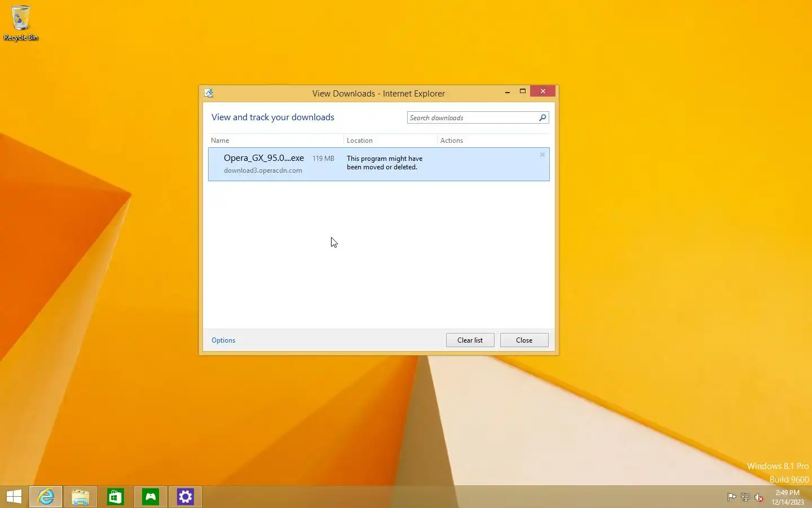Click the Clear list button
The width and height of the screenshot is (812, 508).
pyautogui.click(x=470, y=340)
